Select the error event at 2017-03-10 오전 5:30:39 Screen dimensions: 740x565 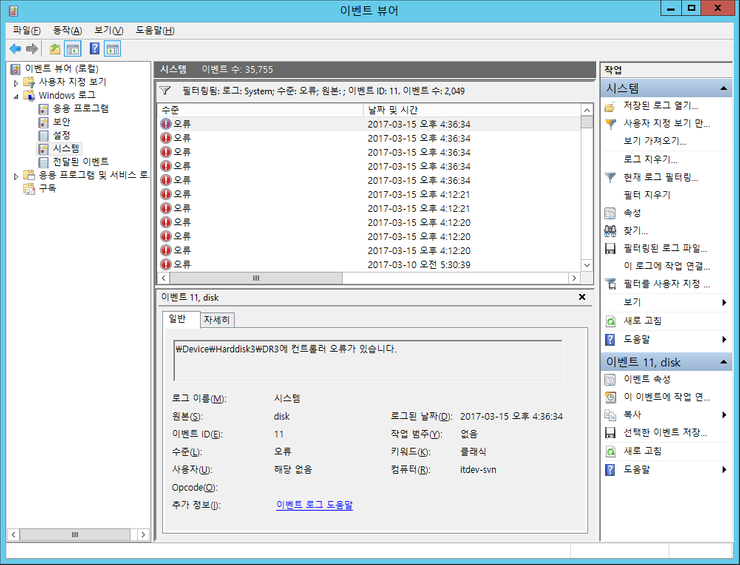(x=368, y=265)
